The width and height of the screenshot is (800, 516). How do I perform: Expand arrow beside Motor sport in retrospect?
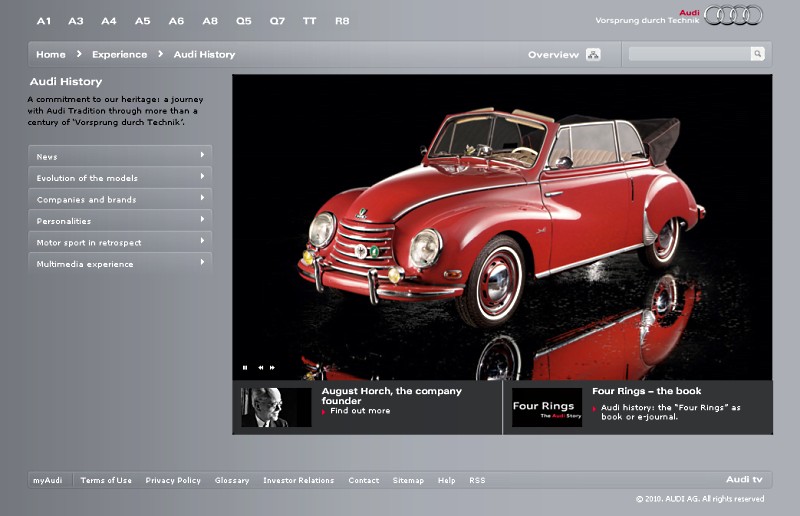click(203, 240)
